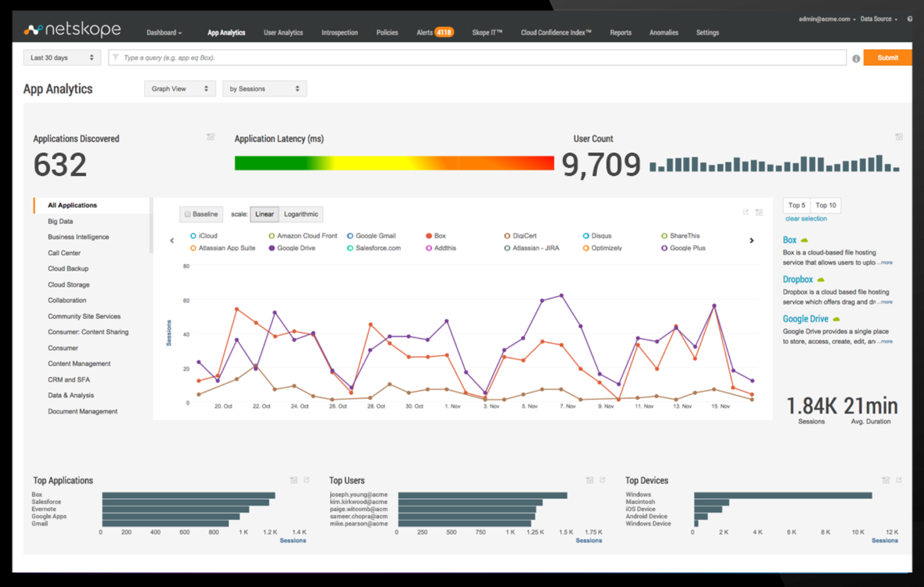
Task: Open the Dashboard menu dropdown
Action: (164, 33)
